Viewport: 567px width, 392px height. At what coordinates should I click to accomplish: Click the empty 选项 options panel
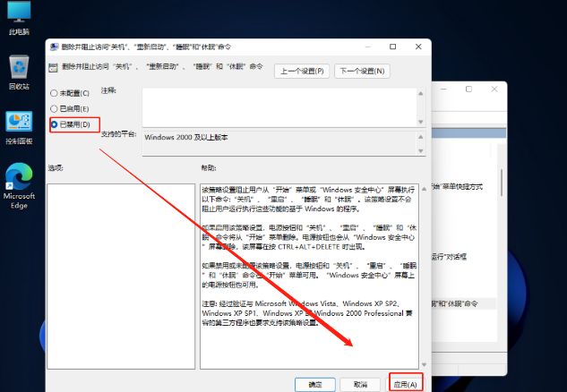click(x=121, y=277)
